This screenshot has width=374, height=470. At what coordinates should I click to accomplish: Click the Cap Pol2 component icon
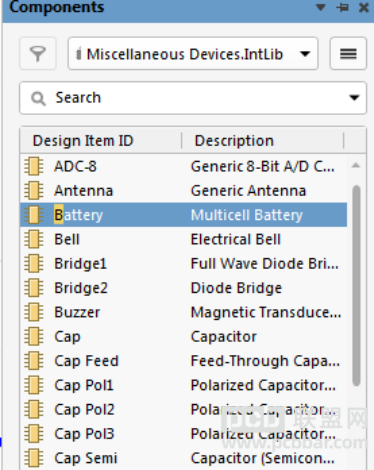(x=34, y=409)
